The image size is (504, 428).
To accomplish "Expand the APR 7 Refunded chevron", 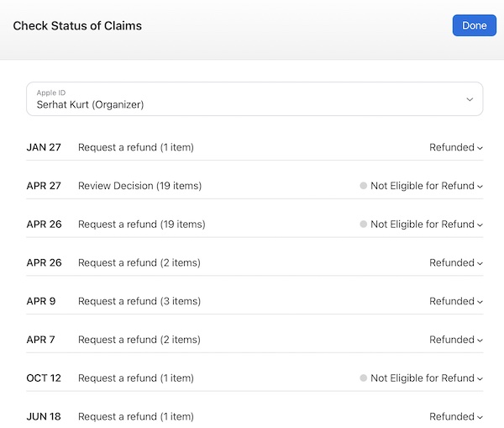I will pyautogui.click(x=480, y=341).
